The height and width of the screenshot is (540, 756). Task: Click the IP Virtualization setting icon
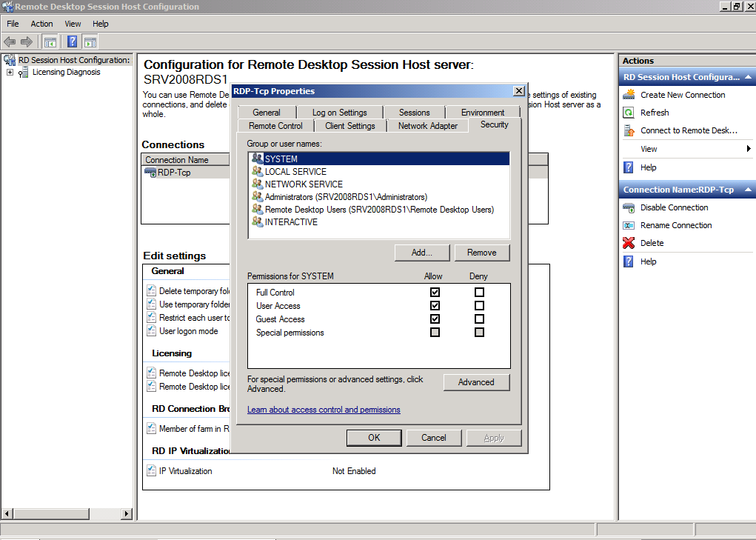pos(151,470)
